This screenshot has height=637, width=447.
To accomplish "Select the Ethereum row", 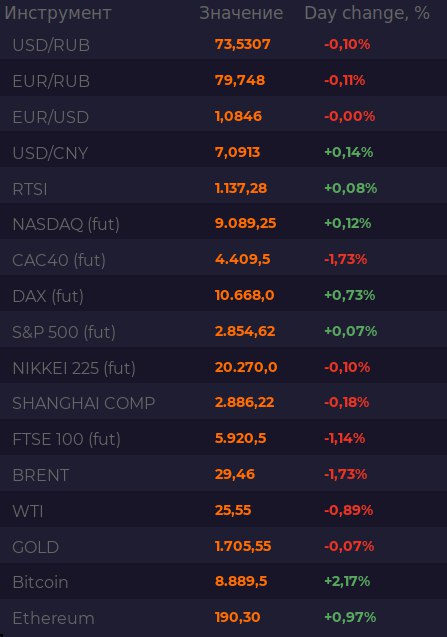I will tap(224, 618).
